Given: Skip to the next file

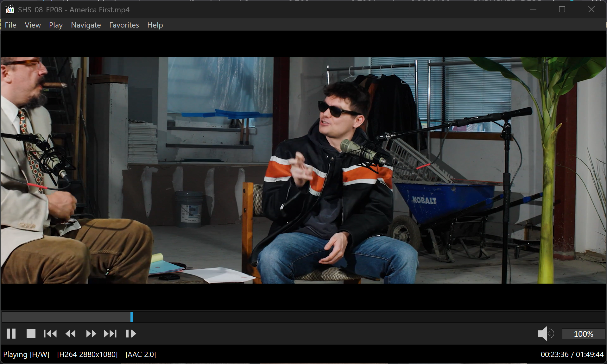Looking at the screenshot, I should point(110,334).
